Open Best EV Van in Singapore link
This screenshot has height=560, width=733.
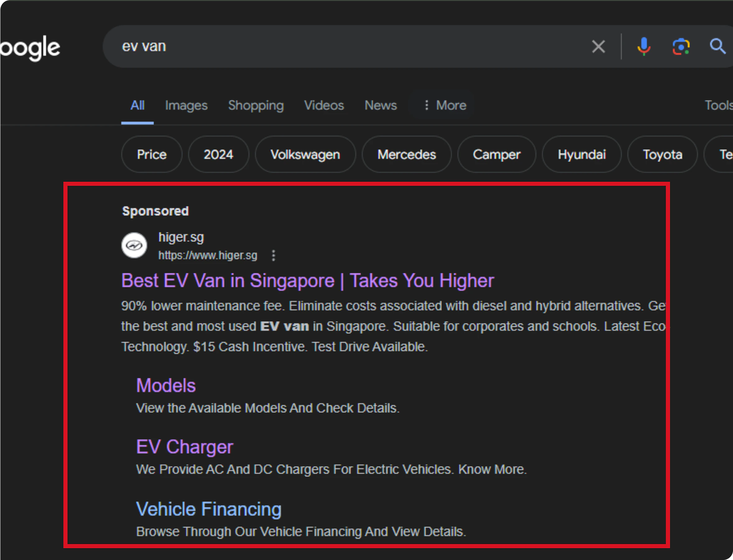coord(307,281)
